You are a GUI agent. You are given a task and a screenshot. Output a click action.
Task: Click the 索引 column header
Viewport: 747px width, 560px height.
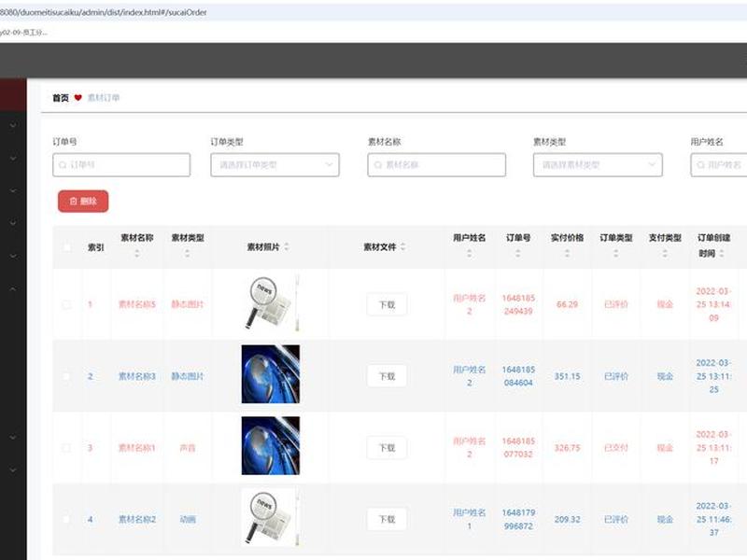(95, 247)
